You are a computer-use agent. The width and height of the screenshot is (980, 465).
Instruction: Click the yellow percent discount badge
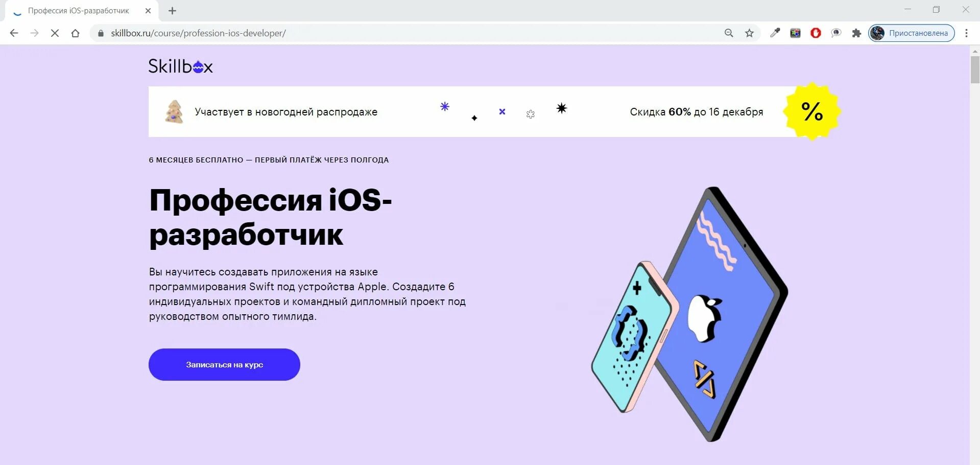pyautogui.click(x=812, y=111)
